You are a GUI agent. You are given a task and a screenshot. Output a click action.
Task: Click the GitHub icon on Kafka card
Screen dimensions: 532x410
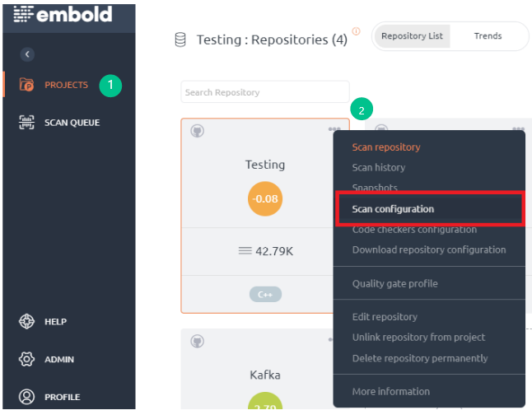click(197, 341)
